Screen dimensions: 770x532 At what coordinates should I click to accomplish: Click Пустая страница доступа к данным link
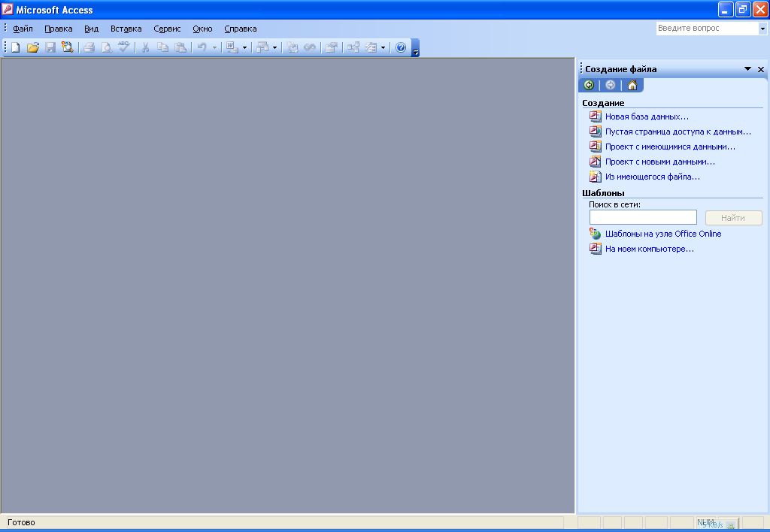678,131
